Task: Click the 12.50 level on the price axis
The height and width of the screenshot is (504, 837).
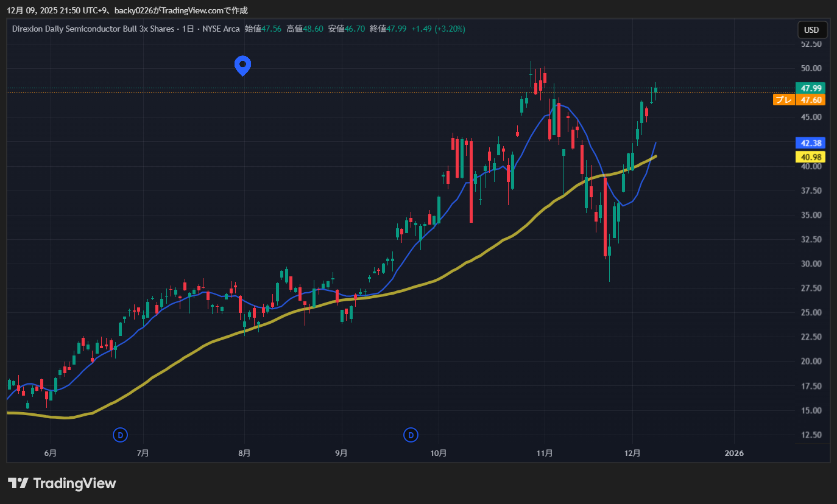Action: tap(811, 435)
